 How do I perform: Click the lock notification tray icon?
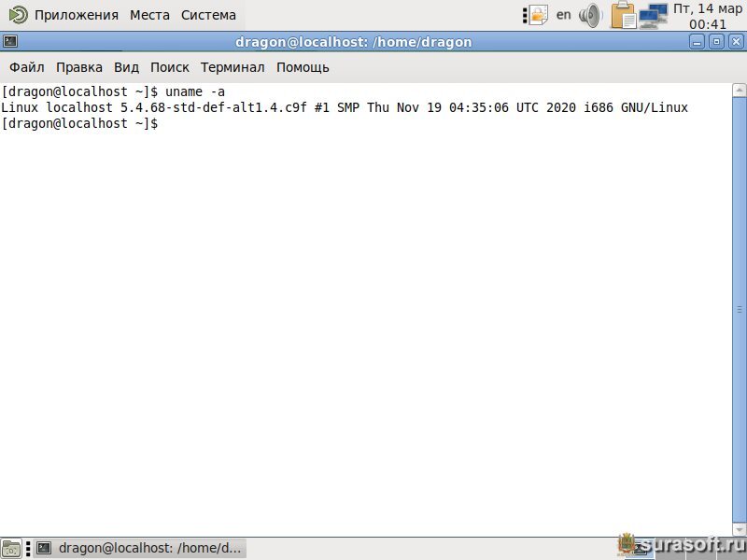tap(538, 15)
